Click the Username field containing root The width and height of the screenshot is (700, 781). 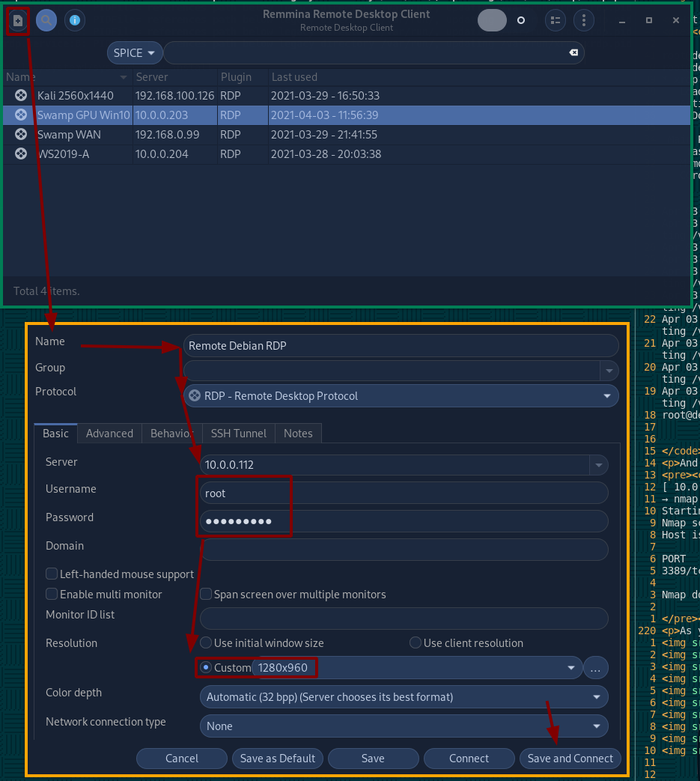(404, 493)
